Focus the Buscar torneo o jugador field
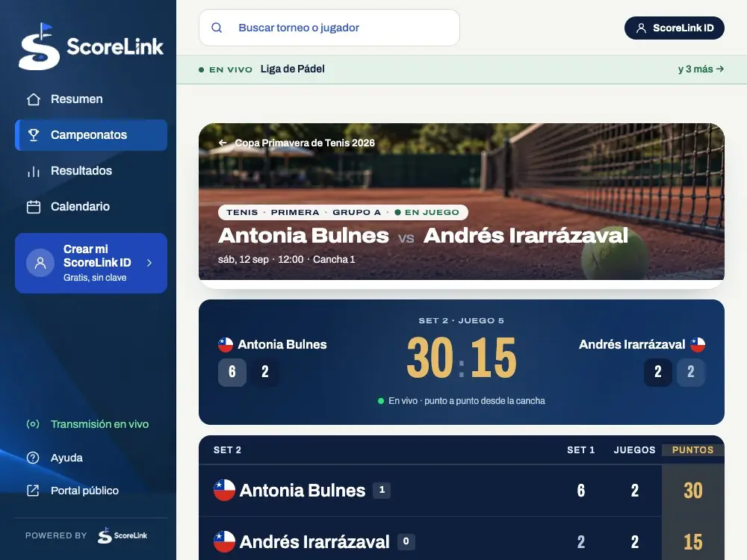Image resolution: width=747 pixels, height=560 pixels. 329,28
